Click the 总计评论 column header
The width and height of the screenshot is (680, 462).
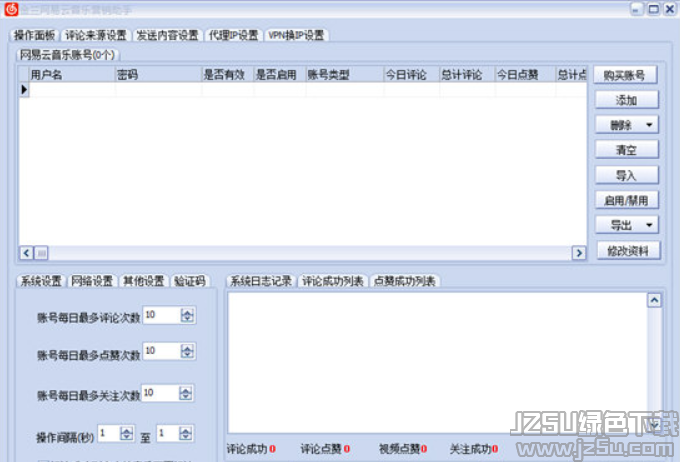pos(467,75)
